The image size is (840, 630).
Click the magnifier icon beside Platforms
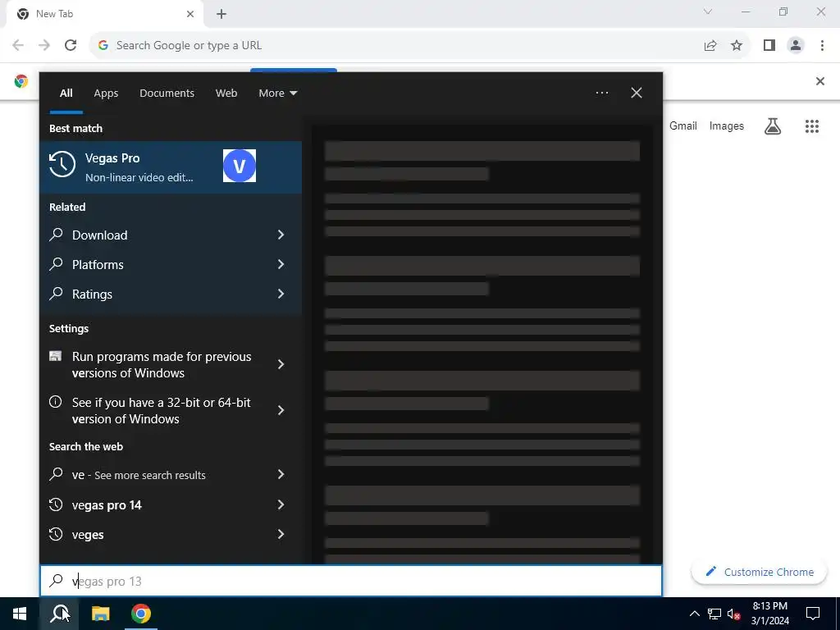[56, 263]
